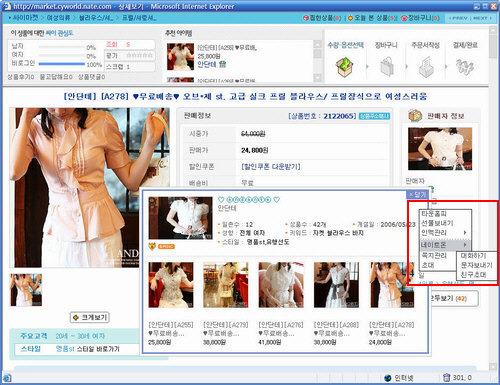Click the BASIC badge icon in popup

click(x=166, y=246)
